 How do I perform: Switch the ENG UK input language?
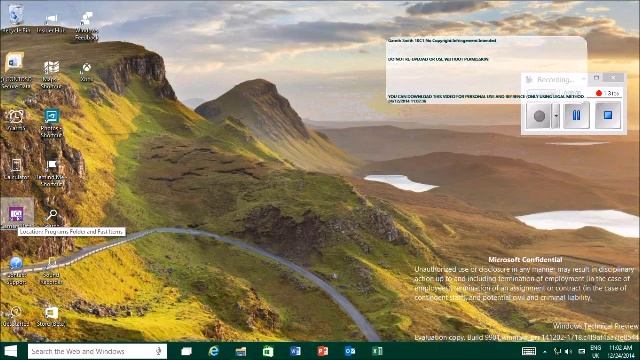pyautogui.click(x=596, y=351)
